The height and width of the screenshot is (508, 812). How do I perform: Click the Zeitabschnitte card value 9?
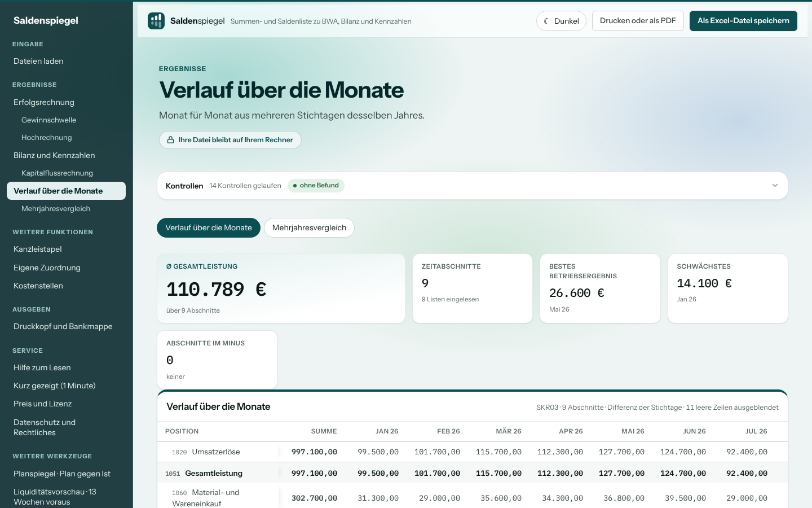tap(425, 283)
